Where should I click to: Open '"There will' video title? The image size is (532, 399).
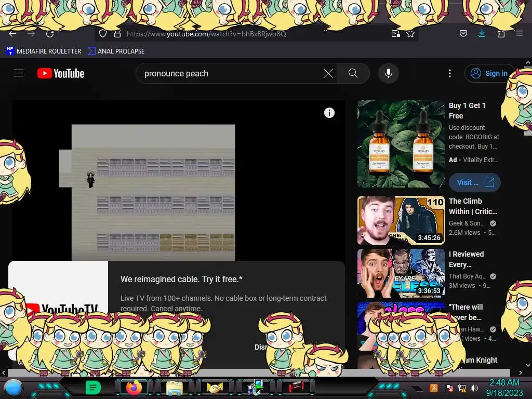pos(466,312)
